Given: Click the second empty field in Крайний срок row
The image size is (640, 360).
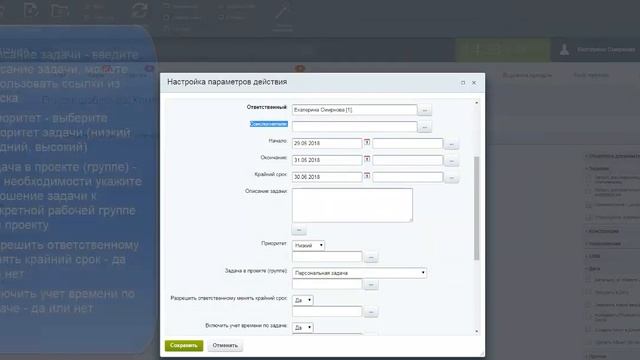Looking at the screenshot, I should point(407,177).
